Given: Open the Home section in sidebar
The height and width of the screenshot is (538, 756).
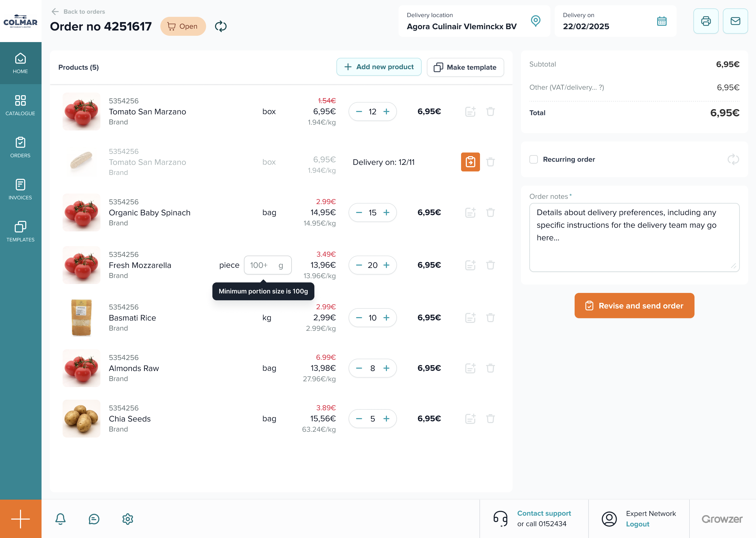Looking at the screenshot, I should 21,63.
